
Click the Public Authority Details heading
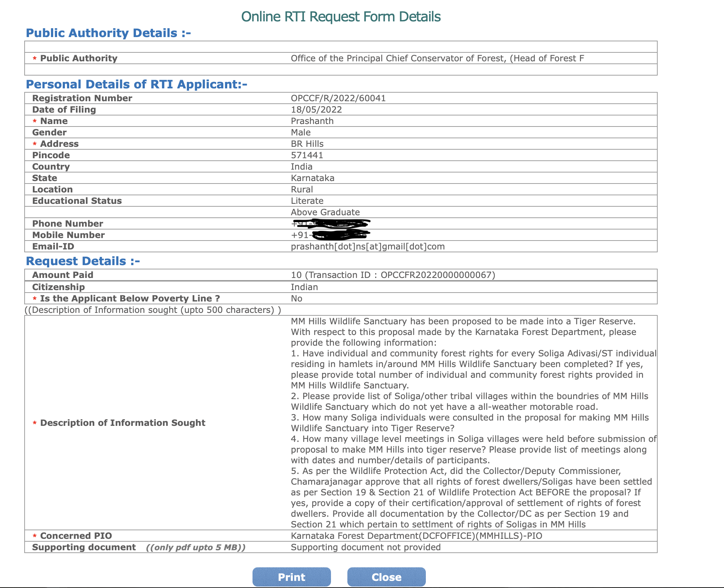point(108,33)
